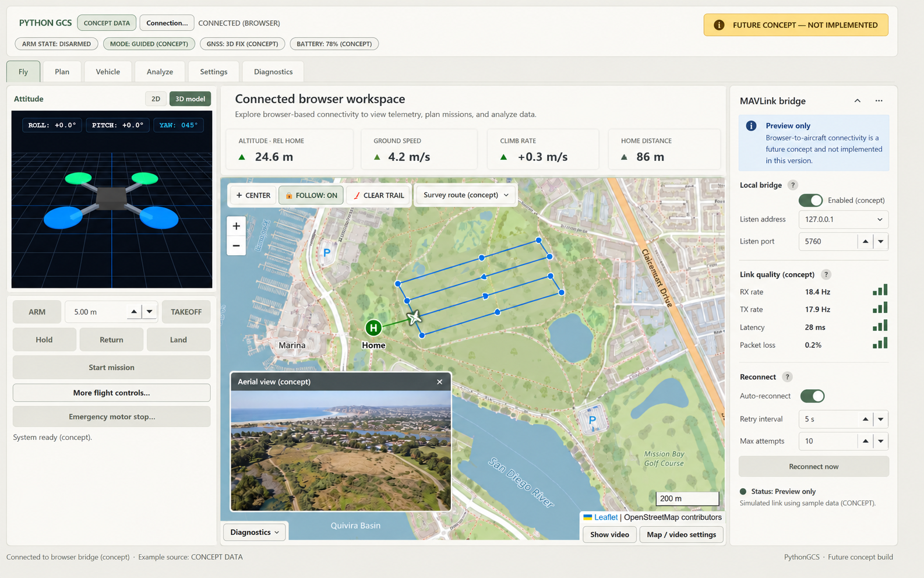Click the Link quality help icon
This screenshot has height=578, width=924.
tap(826, 274)
